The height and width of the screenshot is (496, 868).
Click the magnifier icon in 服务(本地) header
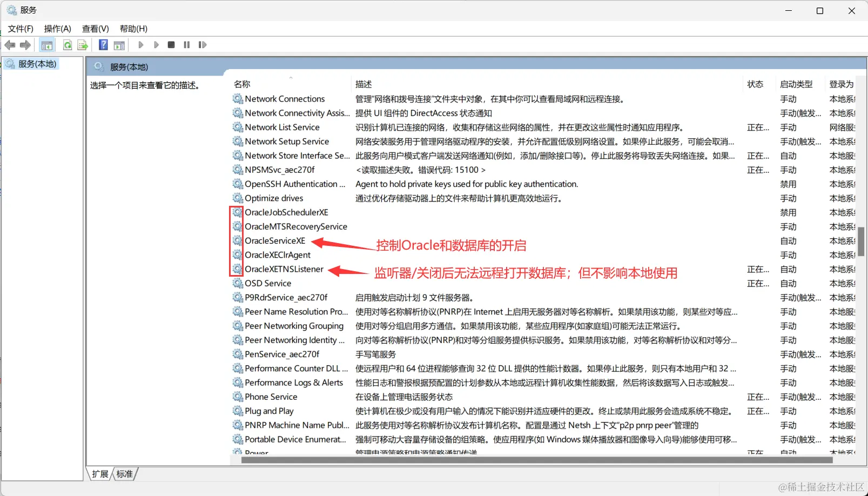(x=98, y=66)
